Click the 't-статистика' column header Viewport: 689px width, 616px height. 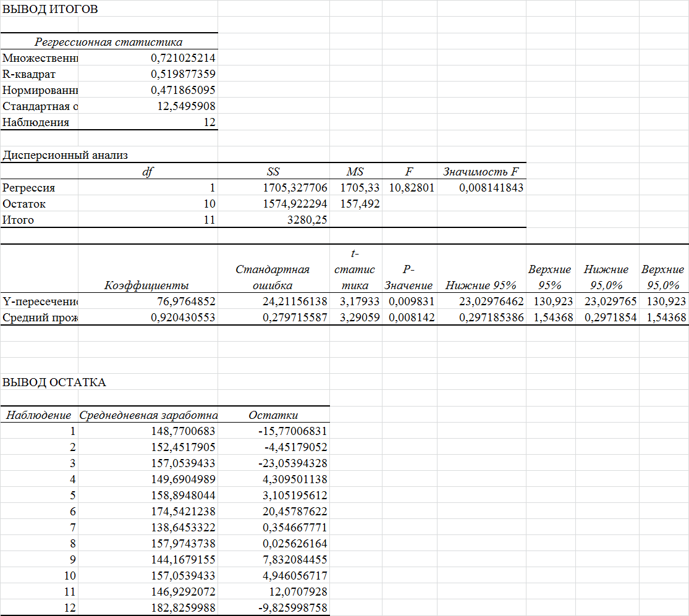pyautogui.click(x=355, y=269)
